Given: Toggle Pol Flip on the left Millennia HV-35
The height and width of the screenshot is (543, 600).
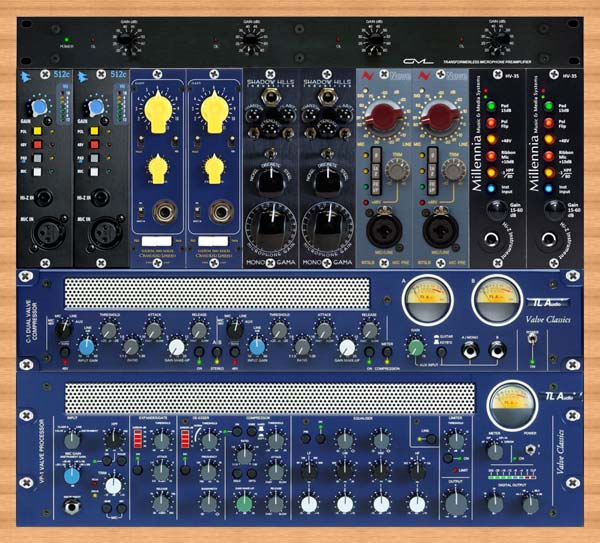Looking at the screenshot, I should [x=491, y=123].
